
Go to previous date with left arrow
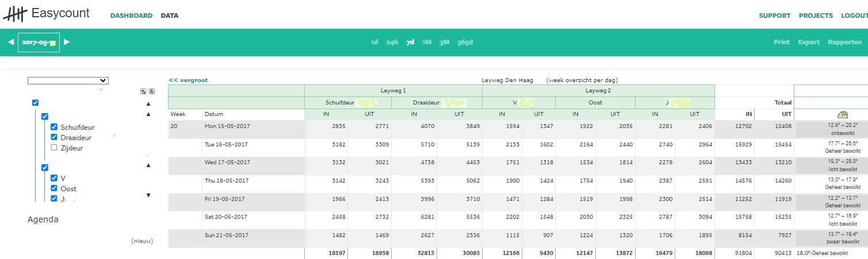(11, 42)
